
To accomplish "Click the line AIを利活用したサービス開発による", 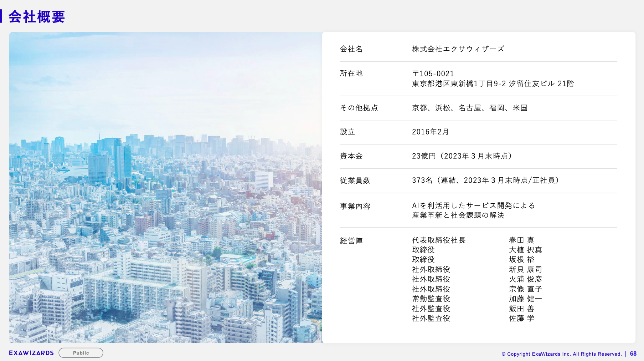I will 474,205.
